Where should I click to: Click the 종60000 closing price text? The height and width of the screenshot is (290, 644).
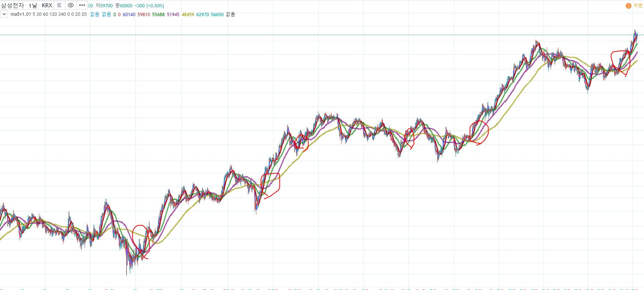[124, 6]
